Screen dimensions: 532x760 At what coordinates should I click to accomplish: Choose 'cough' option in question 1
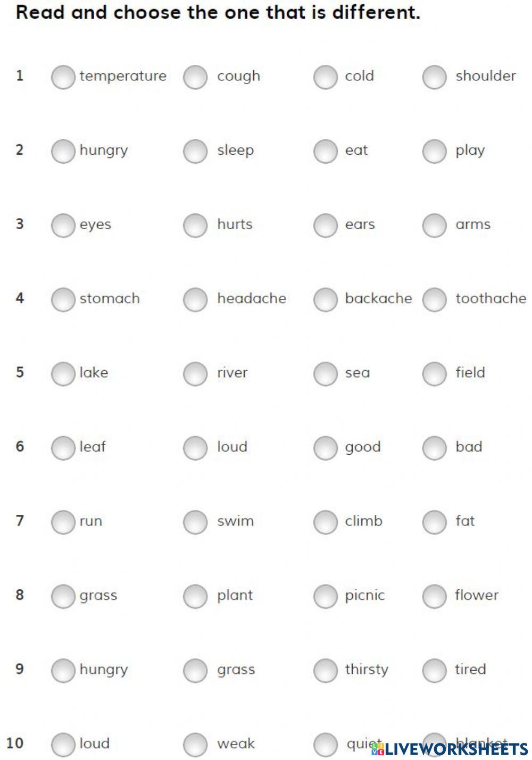195,77
